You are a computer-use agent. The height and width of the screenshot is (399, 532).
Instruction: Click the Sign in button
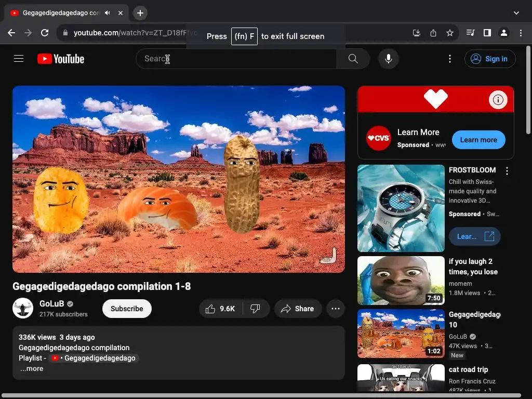490,59
